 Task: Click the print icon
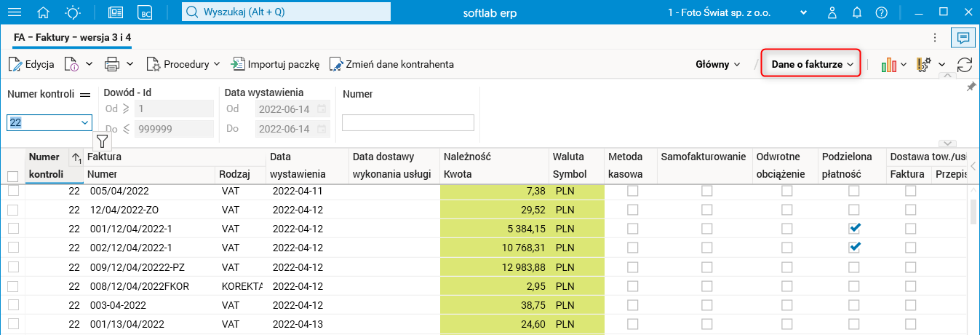[x=112, y=64]
